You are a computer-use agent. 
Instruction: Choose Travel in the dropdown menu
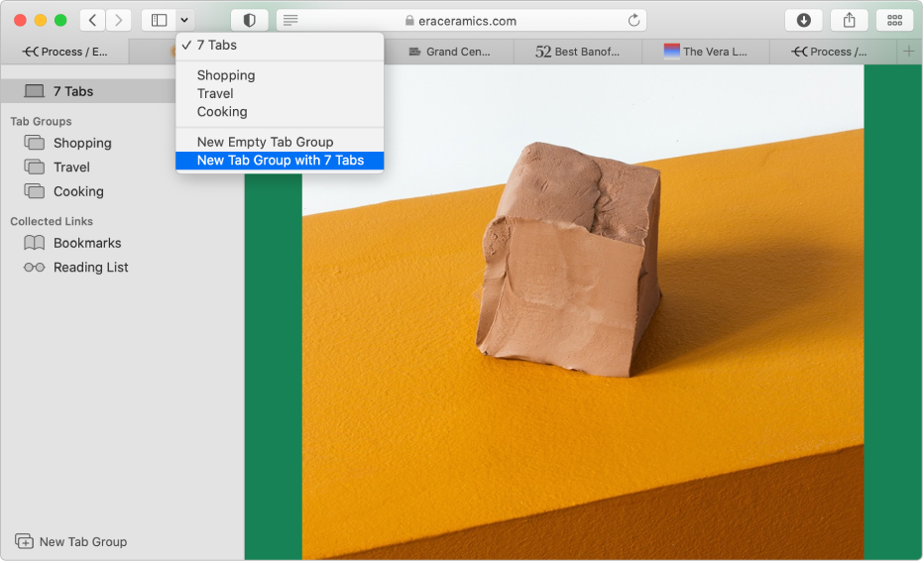(x=280, y=93)
